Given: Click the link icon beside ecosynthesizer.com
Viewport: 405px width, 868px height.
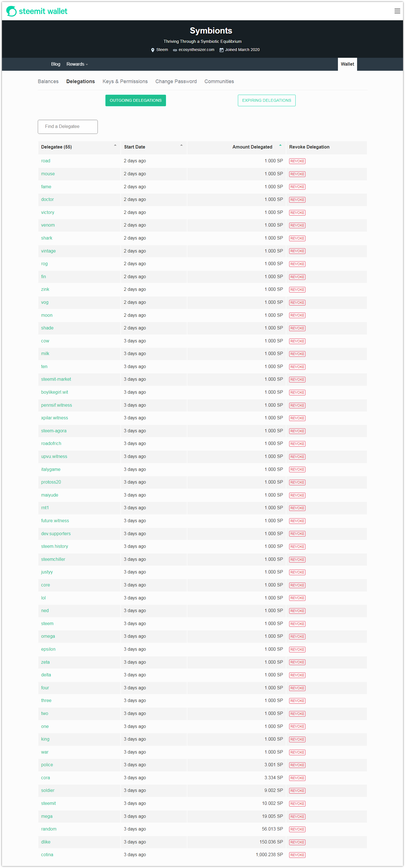Looking at the screenshot, I should [175, 50].
